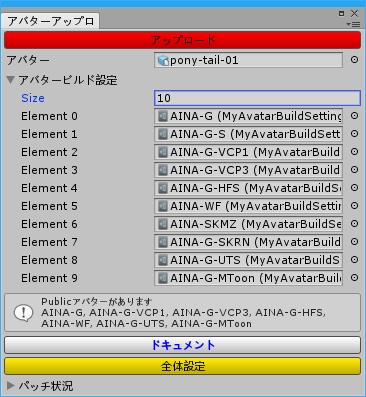Click the Size input field showing 10
Screen dimensions: 366x397
pyautogui.click(x=257, y=98)
